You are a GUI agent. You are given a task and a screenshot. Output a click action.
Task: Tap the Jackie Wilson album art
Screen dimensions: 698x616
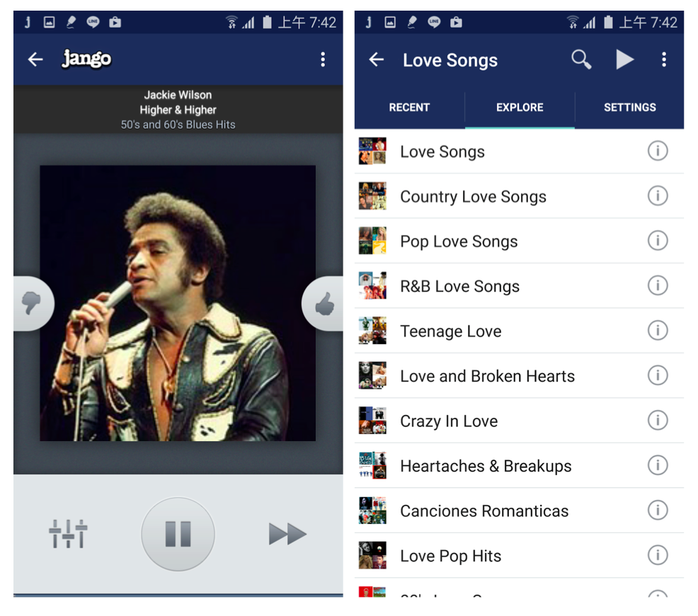(x=178, y=303)
